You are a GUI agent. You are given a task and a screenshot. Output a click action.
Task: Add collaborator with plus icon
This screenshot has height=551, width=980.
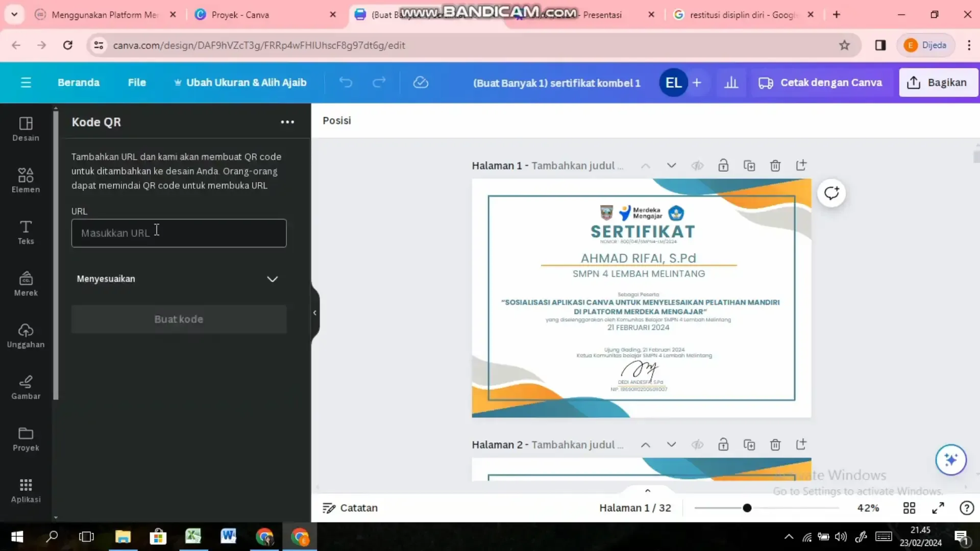697,83
